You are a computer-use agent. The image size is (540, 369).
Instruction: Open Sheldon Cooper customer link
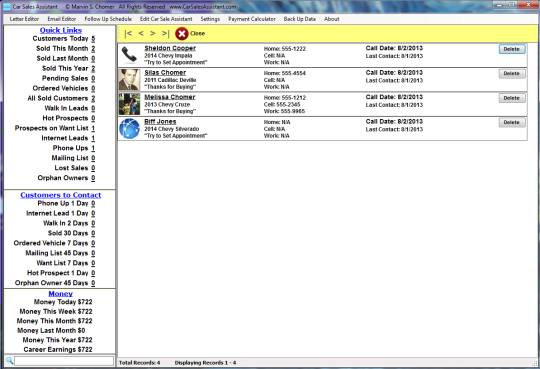click(170, 48)
